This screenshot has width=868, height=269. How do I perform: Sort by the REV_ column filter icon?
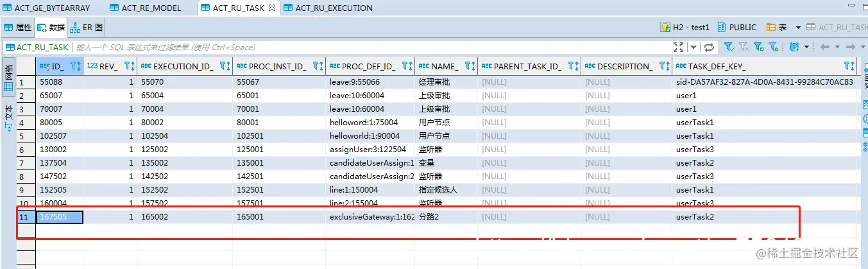[128, 66]
